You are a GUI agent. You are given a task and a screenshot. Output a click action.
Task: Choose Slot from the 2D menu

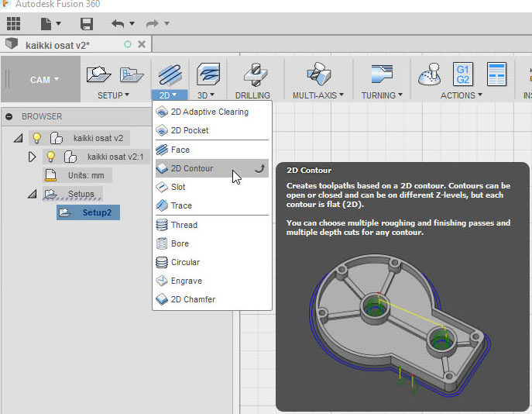click(x=212, y=187)
